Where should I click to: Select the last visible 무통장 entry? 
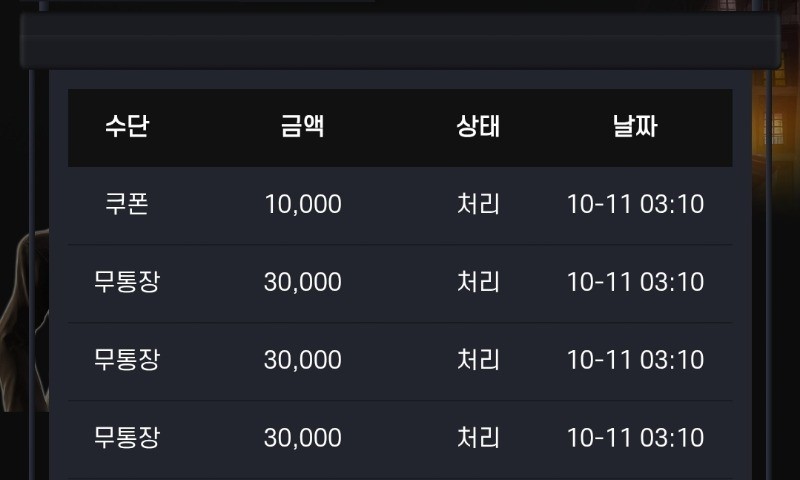[x=127, y=438]
